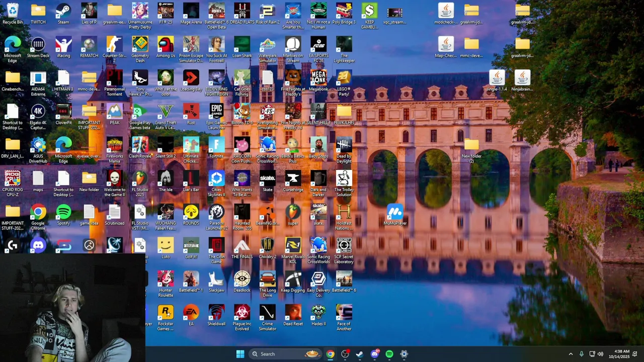
Task: Select the Chivalry 2 shortcut
Action: point(268,248)
